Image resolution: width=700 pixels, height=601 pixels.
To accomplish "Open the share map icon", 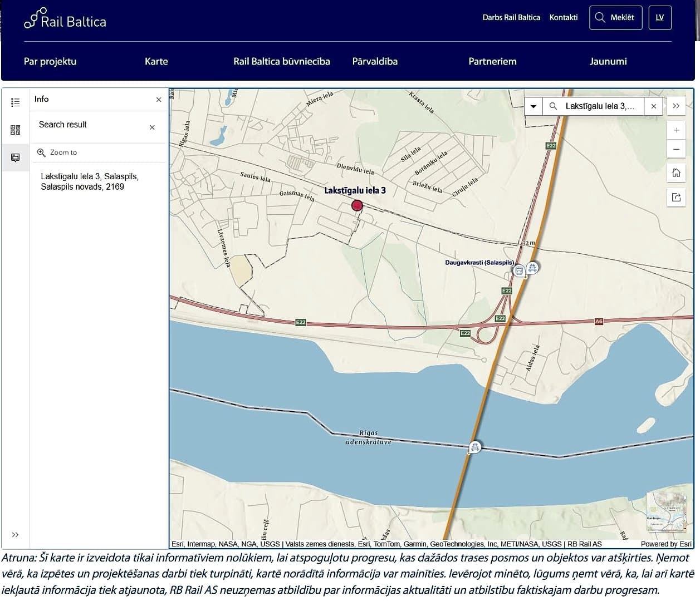I will point(677,197).
